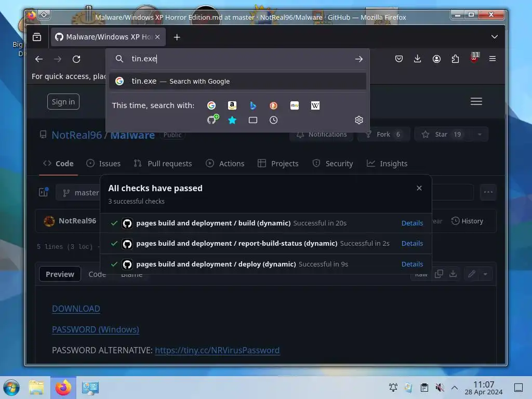Viewport: 532px width, 399px height.
Task: Switch to the Pull requests tab
Action: click(x=163, y=164)
